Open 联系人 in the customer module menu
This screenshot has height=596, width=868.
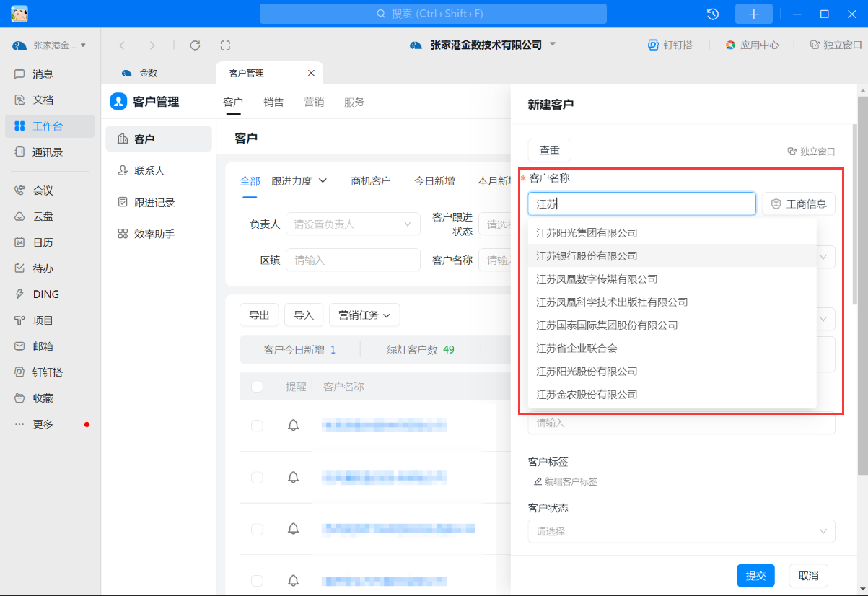click(159, 171)
